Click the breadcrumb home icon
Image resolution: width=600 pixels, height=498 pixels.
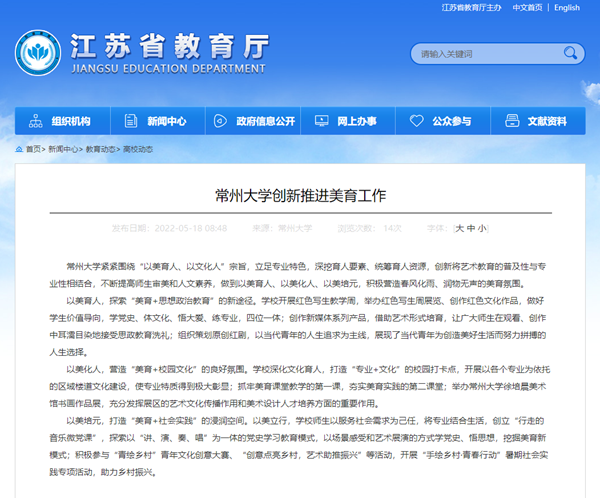click(x=20, y=149)
